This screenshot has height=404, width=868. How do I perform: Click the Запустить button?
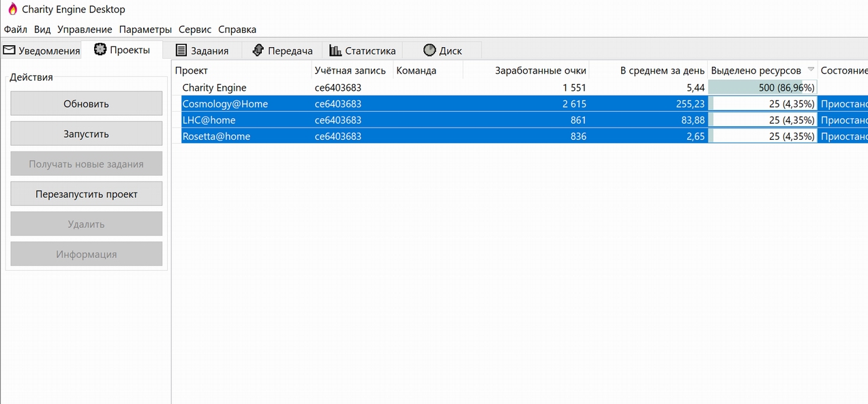87,134
